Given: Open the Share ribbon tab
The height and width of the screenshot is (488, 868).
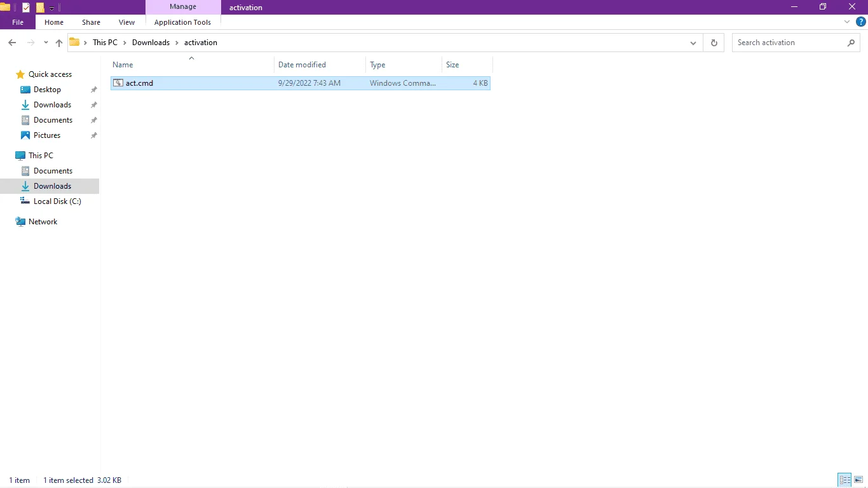Looking at the screenshot, I should pyautogui.click(x=91, y=22).
